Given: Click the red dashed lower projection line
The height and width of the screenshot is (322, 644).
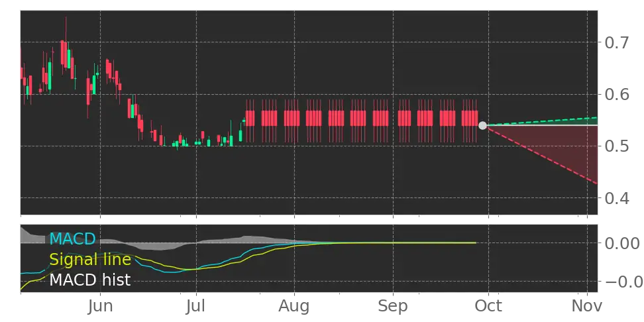Looking at the screenshot, I should point(543,155).
